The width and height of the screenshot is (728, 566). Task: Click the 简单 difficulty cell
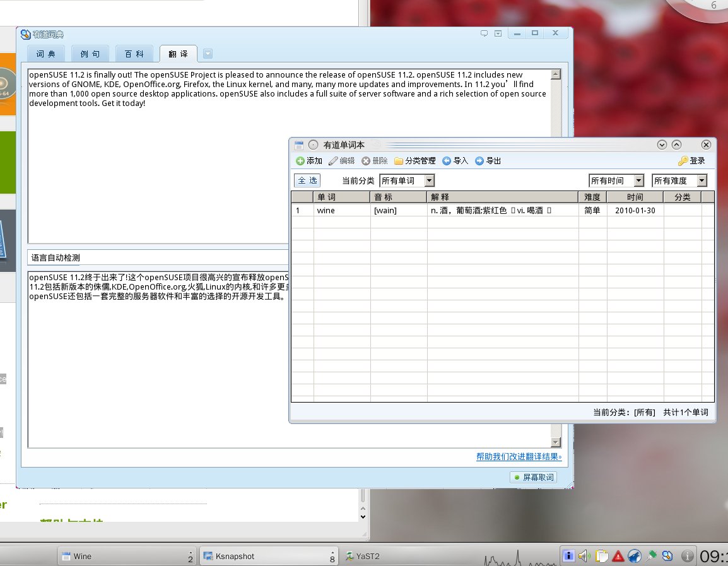pos(592,210)
